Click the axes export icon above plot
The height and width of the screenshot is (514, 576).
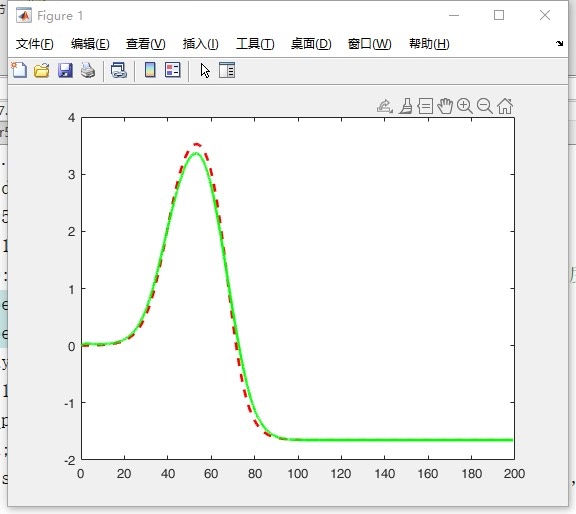pos(385,106)
